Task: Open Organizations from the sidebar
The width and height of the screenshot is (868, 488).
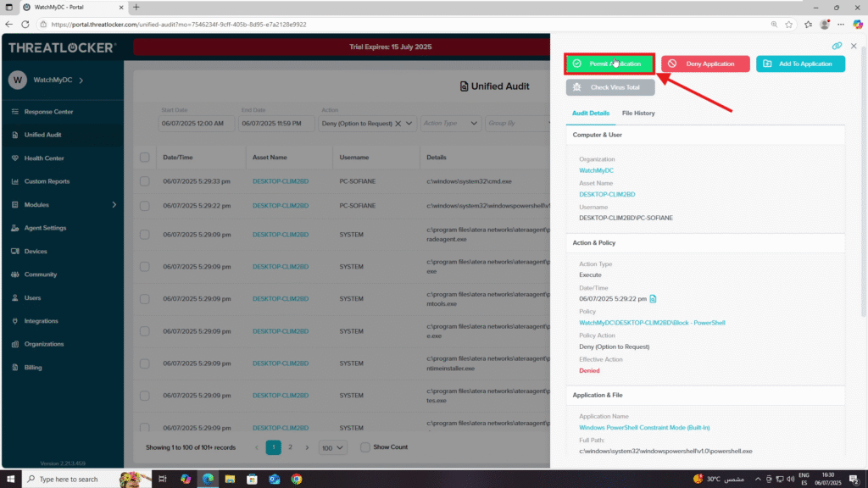Action: click(44, 344)
